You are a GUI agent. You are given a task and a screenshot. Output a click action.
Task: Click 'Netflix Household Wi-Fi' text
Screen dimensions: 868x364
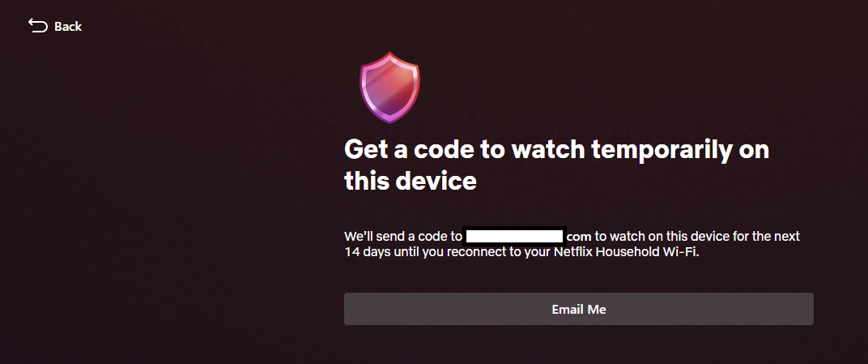[x=627, y=252]
